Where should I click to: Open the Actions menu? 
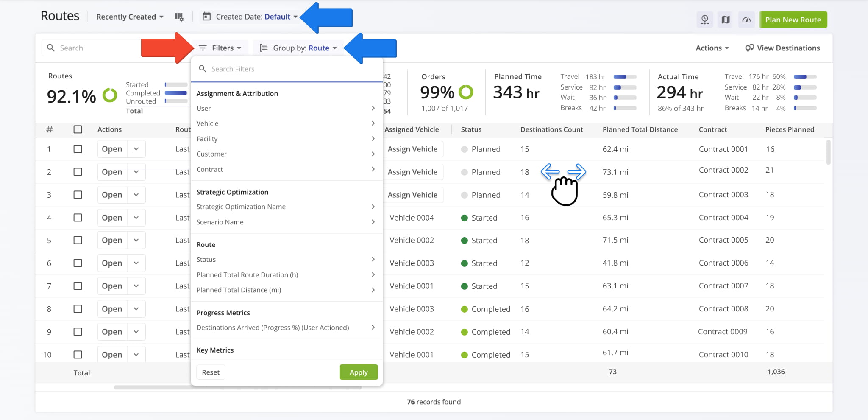tap(711, 48)
